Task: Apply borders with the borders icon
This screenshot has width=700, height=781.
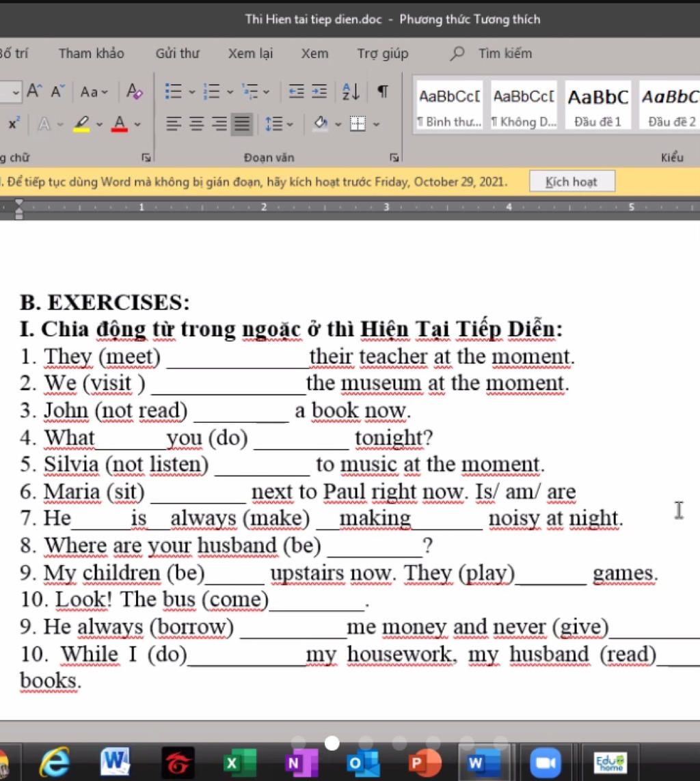Action: click(x=358, y=124)
